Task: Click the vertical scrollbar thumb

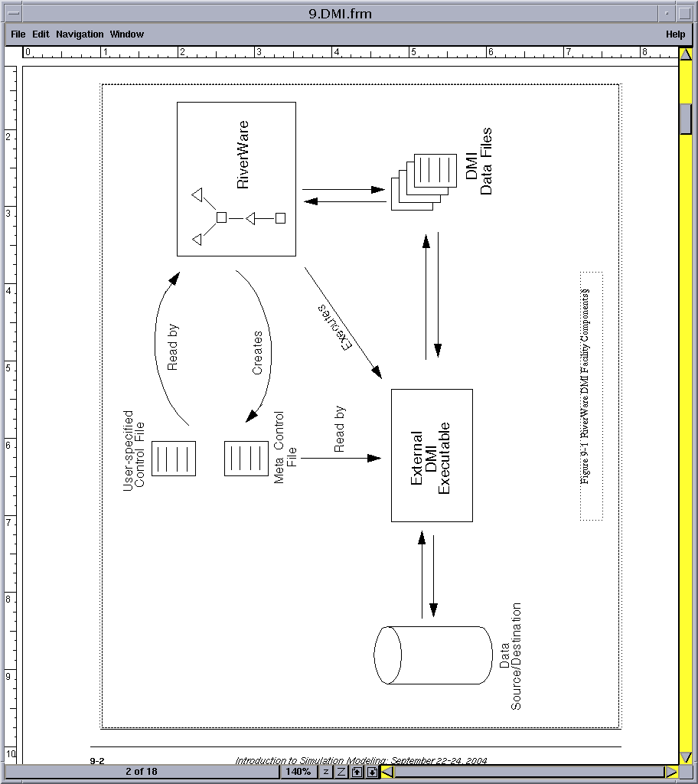Action: click(x=686, y=119)
